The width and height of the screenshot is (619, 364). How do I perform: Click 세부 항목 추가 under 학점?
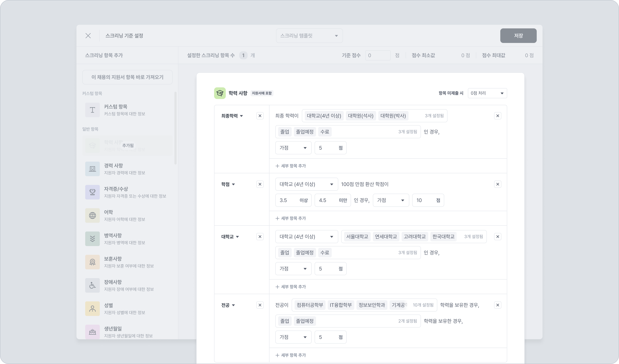point(291,218)
